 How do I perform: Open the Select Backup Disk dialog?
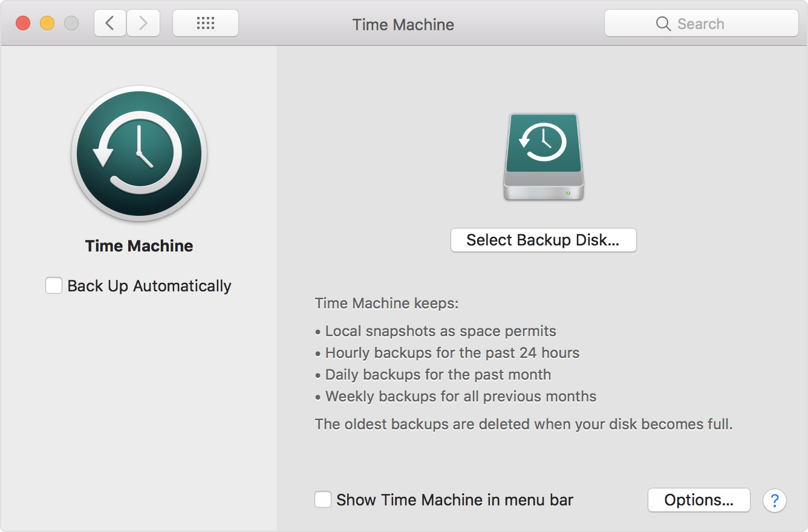click(x=542, y=240)
